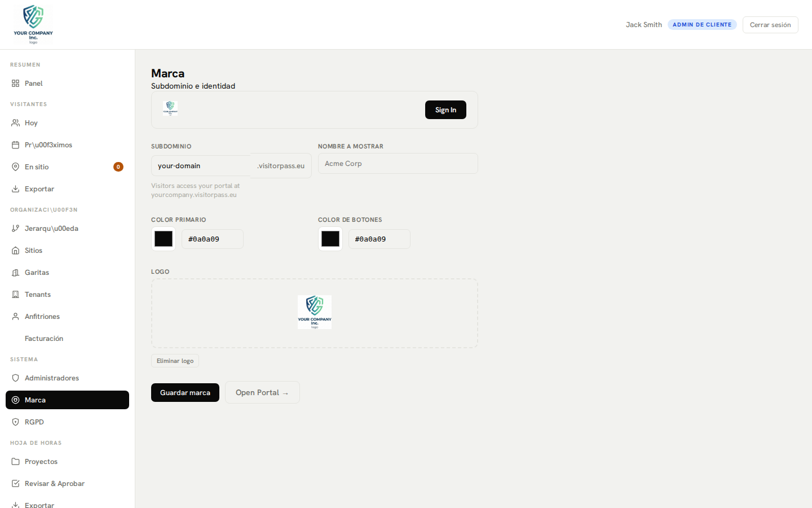Select the RGPD compliance icon
The height and width of the screenshot is (508, 812).
coord(15,422)
